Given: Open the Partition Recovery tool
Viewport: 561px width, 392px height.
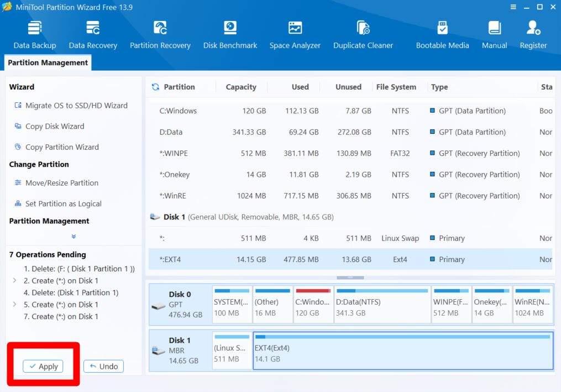Looking at the screenshot, I should tap(160, 35).
